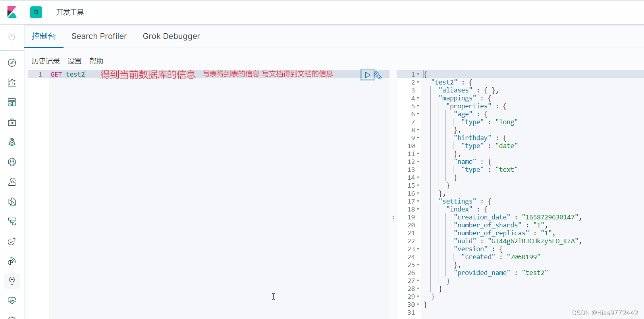Open Canvas icon in sidebar
The width and height of the screenshot is (644, 319).
pyautogui.click(x=12, y=122)
